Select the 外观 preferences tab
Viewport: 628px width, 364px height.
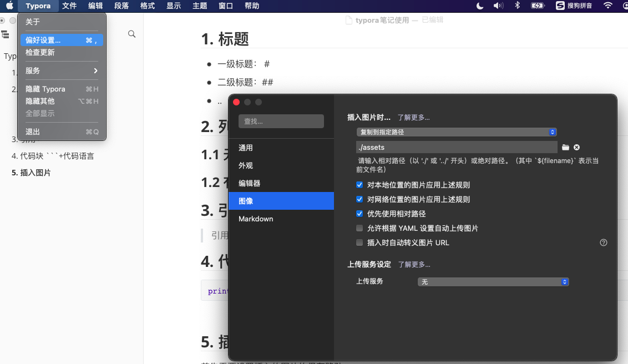[x=281, y=165]
